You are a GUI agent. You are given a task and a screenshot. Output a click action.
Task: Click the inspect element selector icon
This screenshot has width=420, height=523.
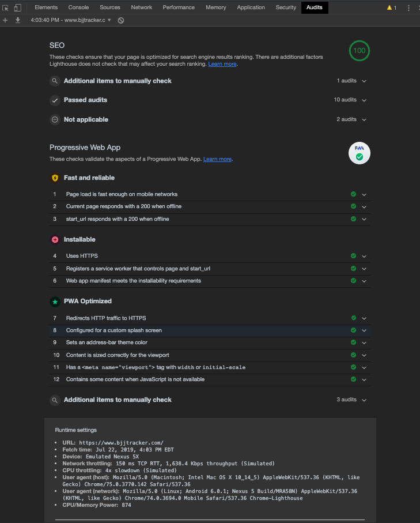(6, 7)
